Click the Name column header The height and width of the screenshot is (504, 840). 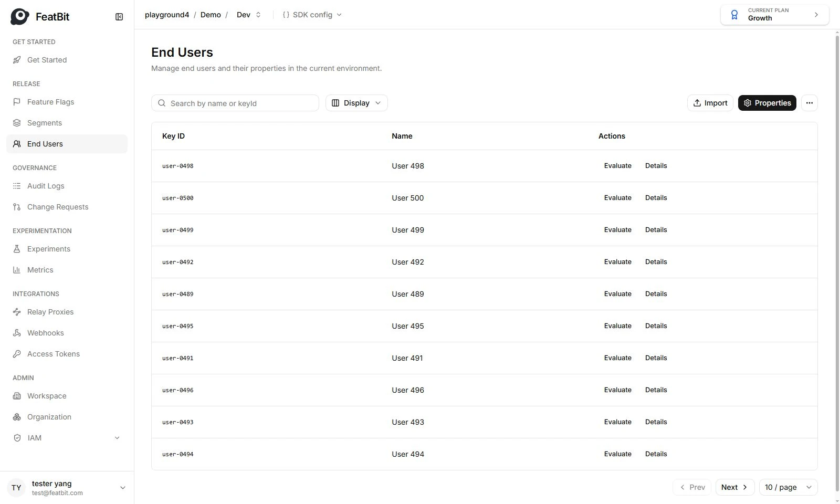point(402,136)
